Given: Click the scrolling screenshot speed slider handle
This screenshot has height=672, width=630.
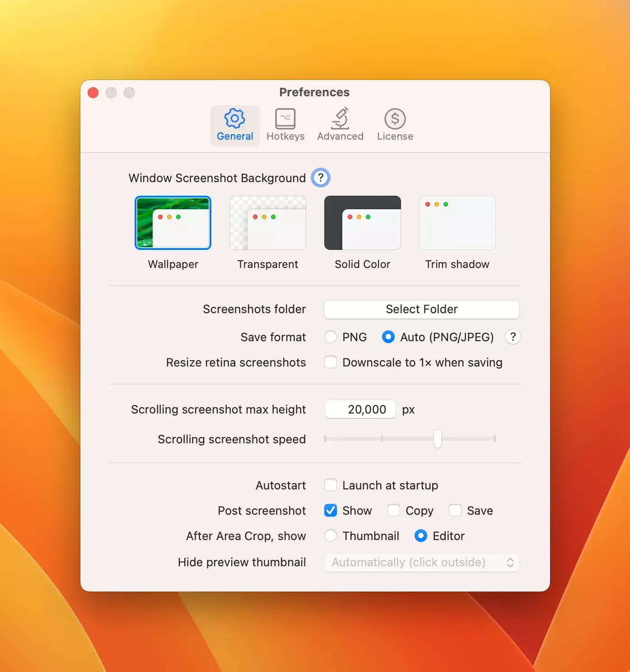Looking at the screenshot, I should click(437, 439).
